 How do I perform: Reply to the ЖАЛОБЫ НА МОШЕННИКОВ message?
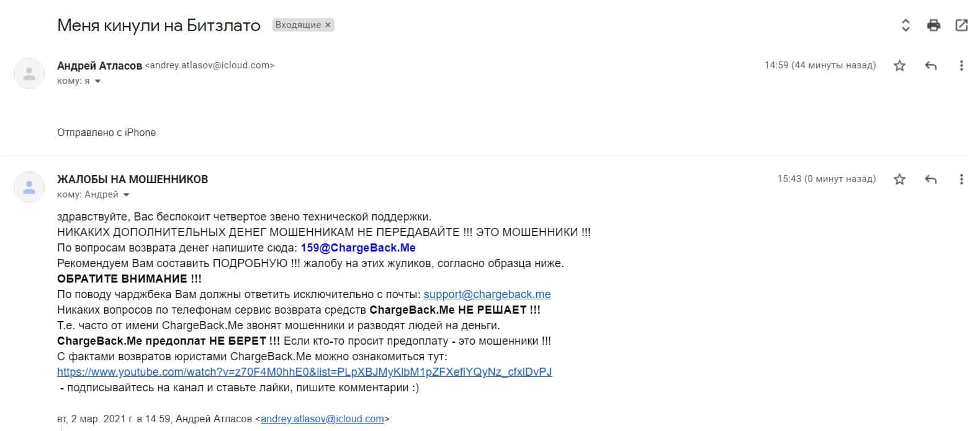(x=930, y=179)
